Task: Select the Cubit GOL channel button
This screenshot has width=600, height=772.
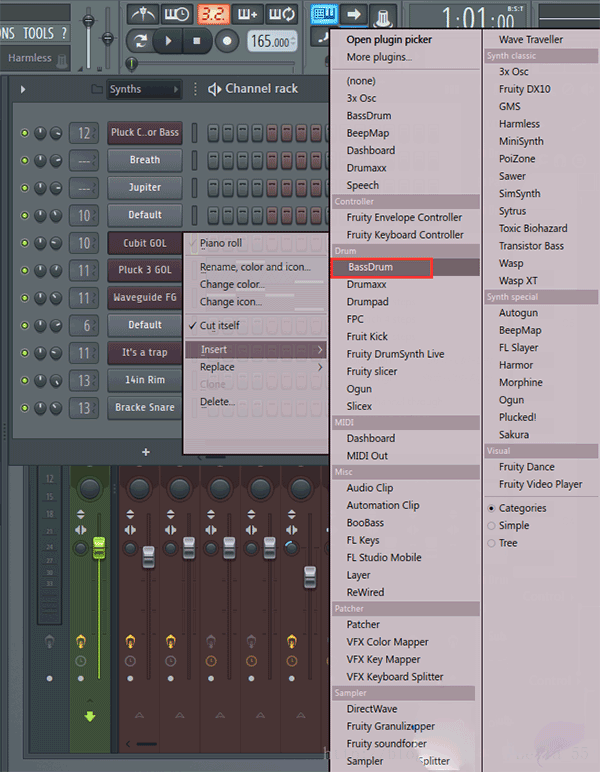Action: (x=145, y=243)
